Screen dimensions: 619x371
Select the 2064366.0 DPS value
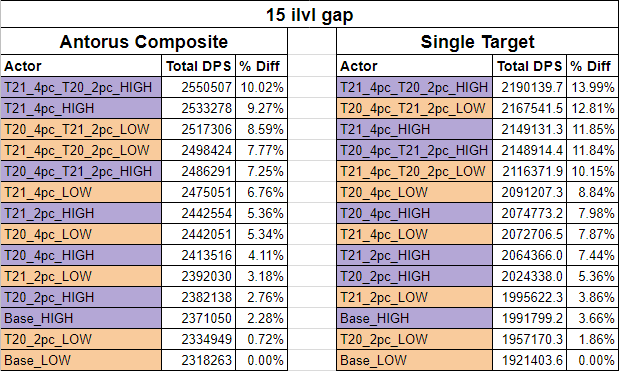pos(529,255)
